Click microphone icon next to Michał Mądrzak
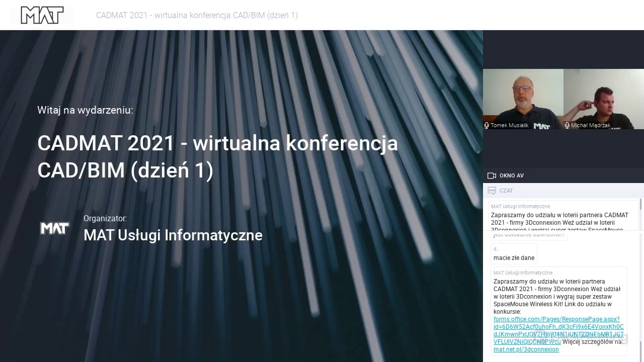This screenshot has width=644, height=362. click(567, 125)
